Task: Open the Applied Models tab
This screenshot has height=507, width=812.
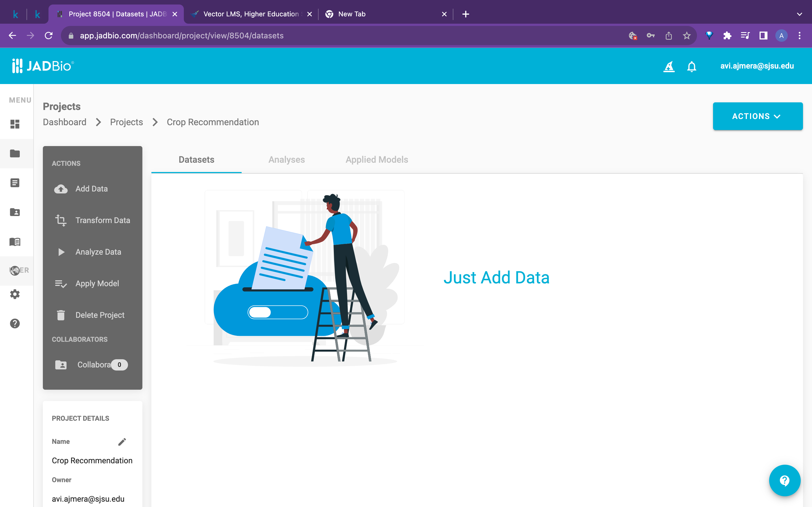Action: [x=376, y=160]
